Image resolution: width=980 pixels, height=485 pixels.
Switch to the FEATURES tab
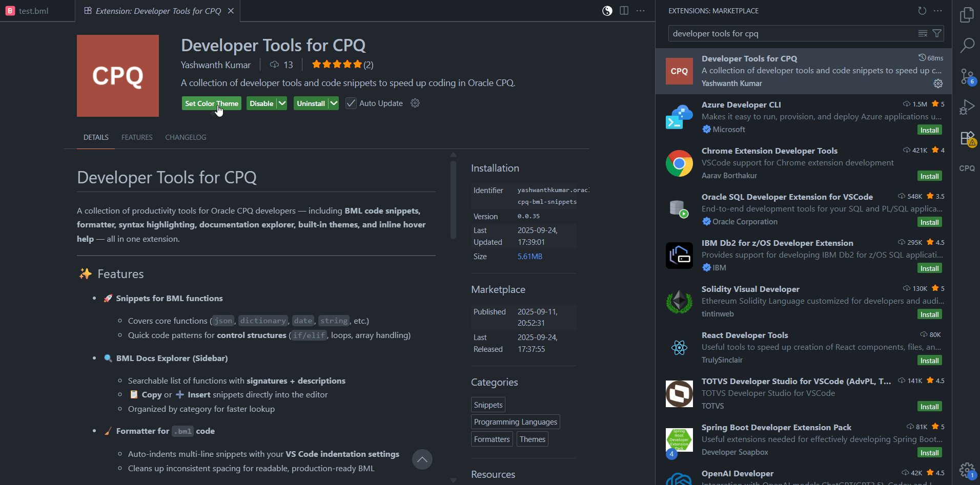[137, 137]
